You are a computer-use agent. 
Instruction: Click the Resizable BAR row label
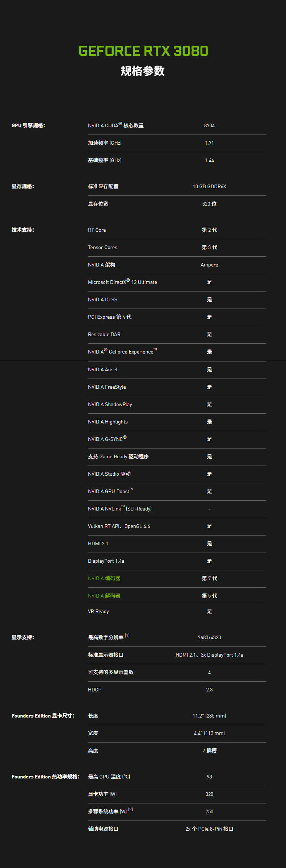coord(104,334)
